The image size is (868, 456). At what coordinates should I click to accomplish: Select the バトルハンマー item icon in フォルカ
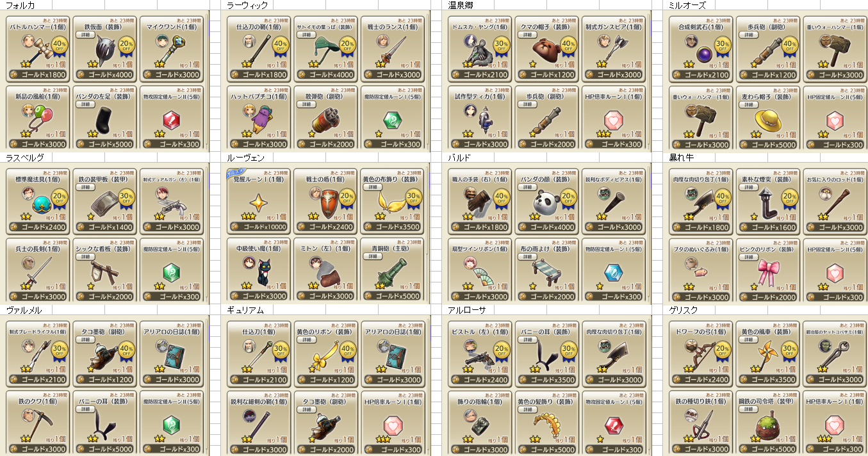click(38, 51)
